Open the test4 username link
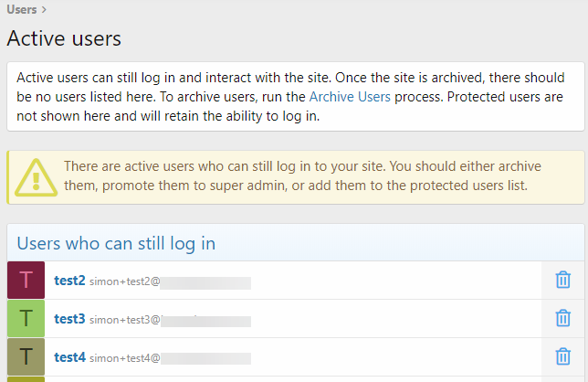This screenshot has width=588, height=382. pos(69,356)
